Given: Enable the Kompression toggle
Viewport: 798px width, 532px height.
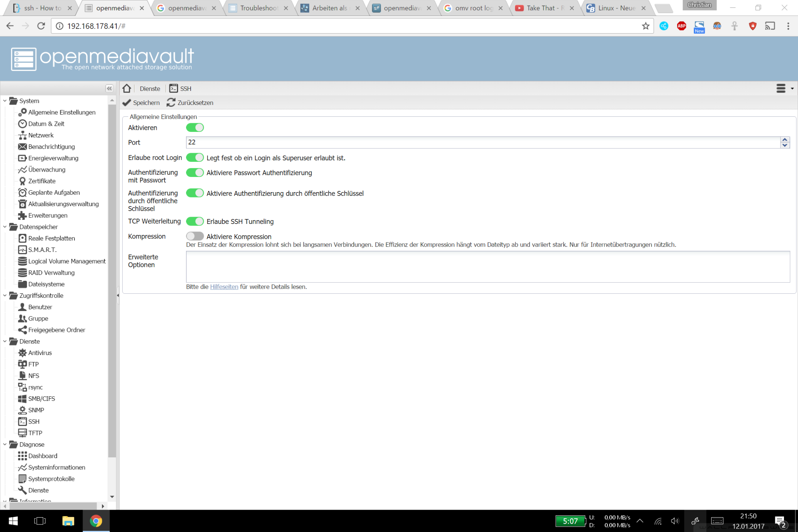Looking at the screenshot, I should [x=195, y=236].
